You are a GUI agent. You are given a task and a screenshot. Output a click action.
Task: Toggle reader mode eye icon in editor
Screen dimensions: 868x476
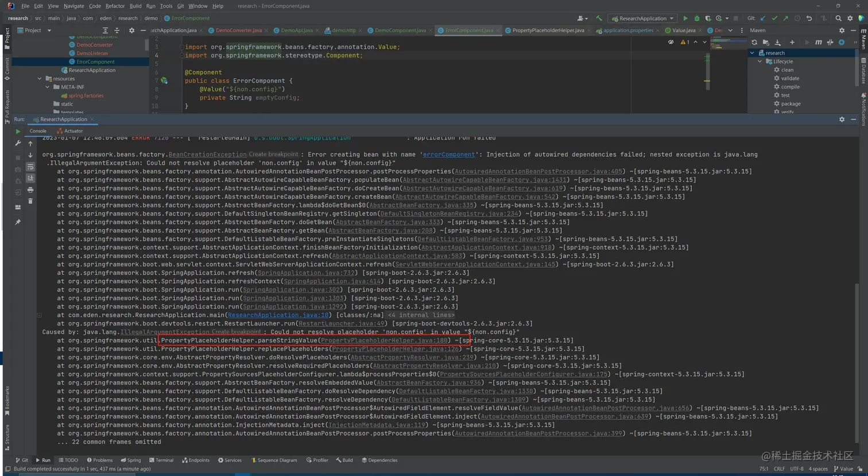click(671, 42)
